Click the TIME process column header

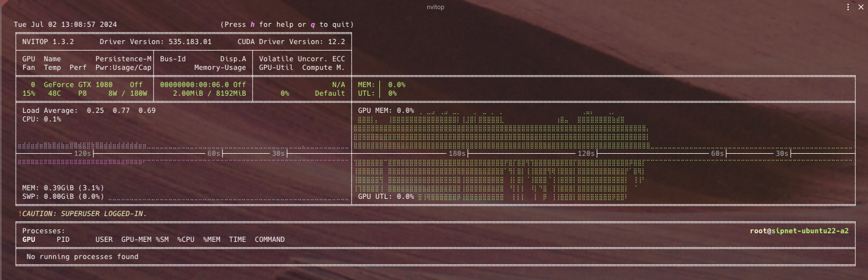tap(237, 240)
